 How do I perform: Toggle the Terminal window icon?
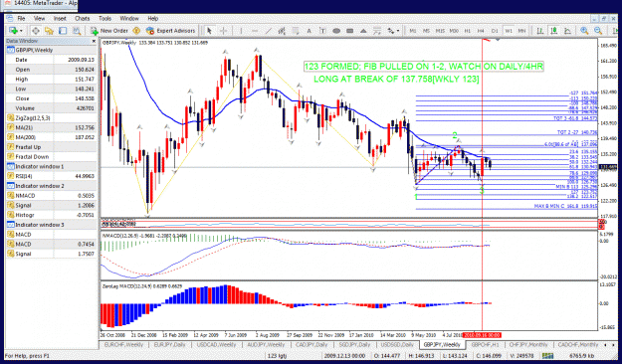tap(63, 31)
